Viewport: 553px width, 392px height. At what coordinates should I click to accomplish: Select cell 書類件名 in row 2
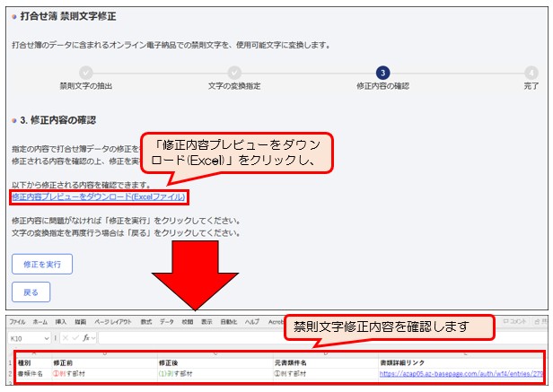click(33, 374)
